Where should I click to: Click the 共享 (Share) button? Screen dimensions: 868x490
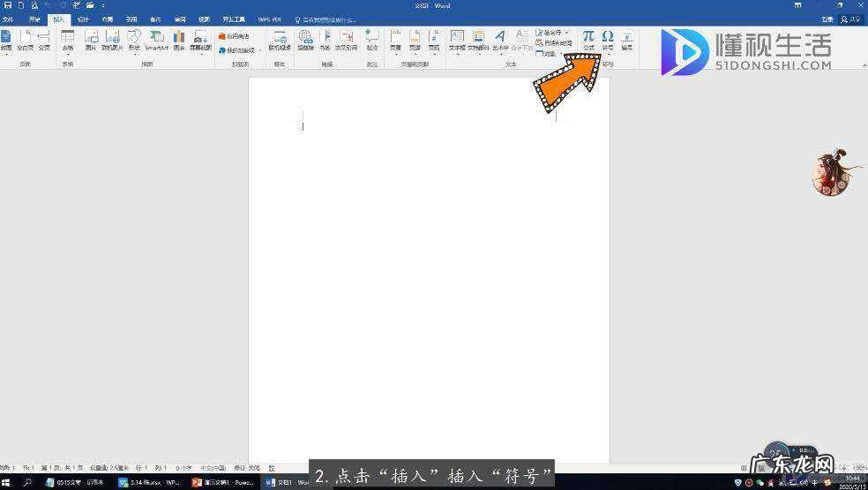(851, 19)
